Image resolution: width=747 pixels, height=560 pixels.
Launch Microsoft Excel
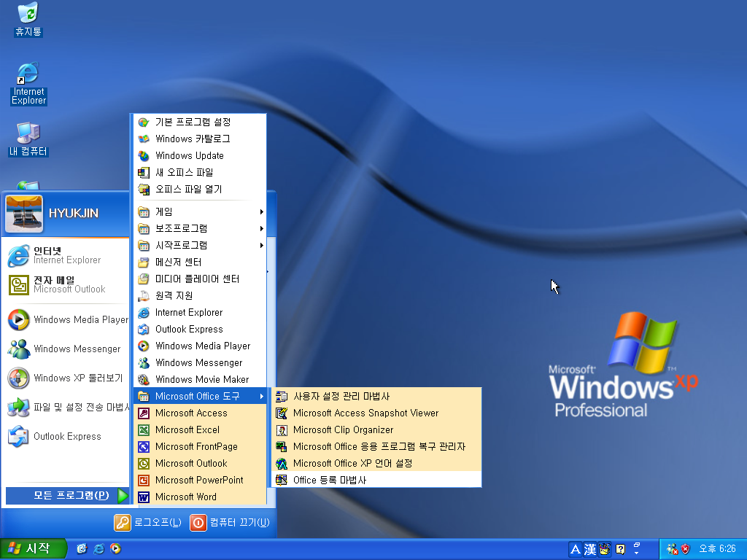point(200,429)
